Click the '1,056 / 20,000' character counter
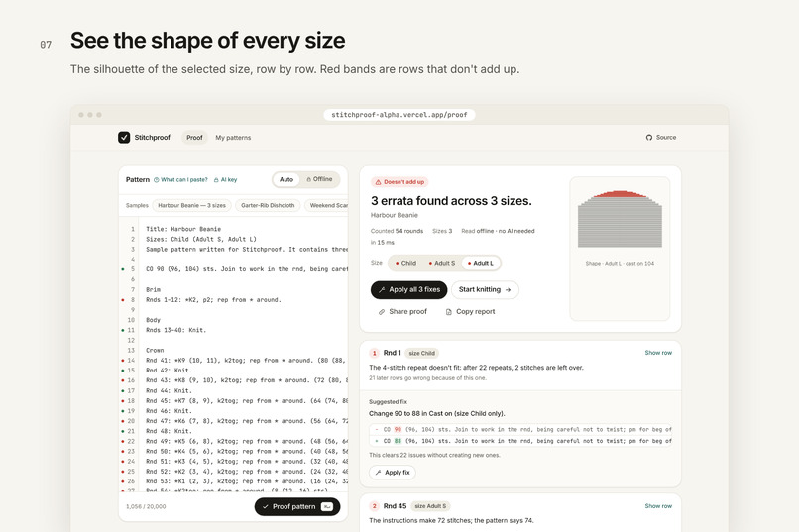Viewport: 799px width, 532px height. (146, 506)
